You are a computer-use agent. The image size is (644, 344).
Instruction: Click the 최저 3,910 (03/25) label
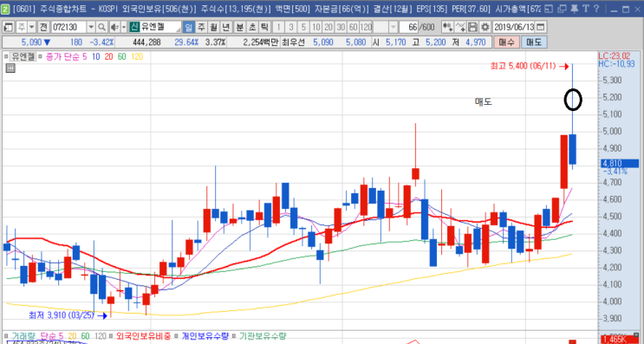pos(62,315)
